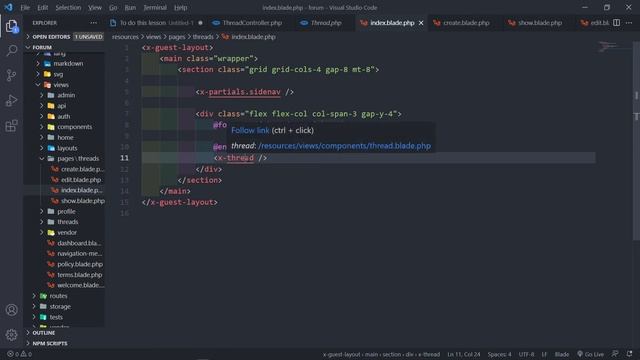640x360 pixels.
Task: Open the Extensions view
Action: pos(11,126)
